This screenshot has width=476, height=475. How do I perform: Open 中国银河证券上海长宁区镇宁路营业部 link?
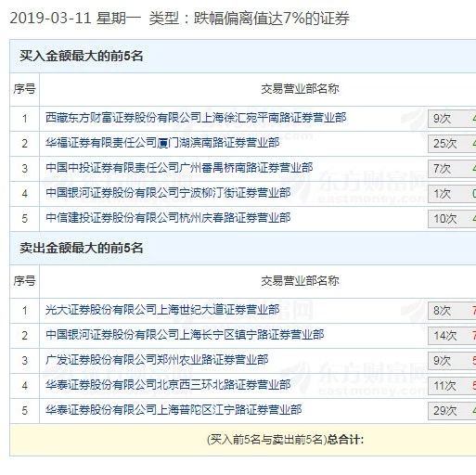click(185, 335)
